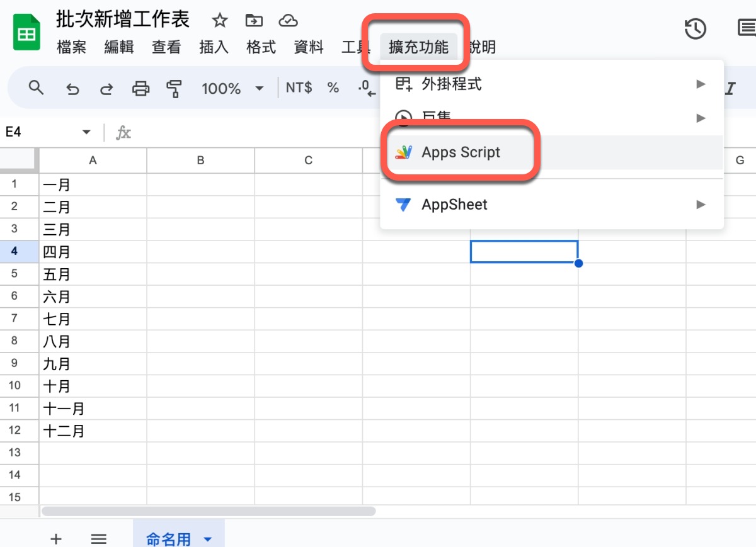Screen dimensions: 756x547
Task: Select cell containing 七月
Action: point(93,319)
